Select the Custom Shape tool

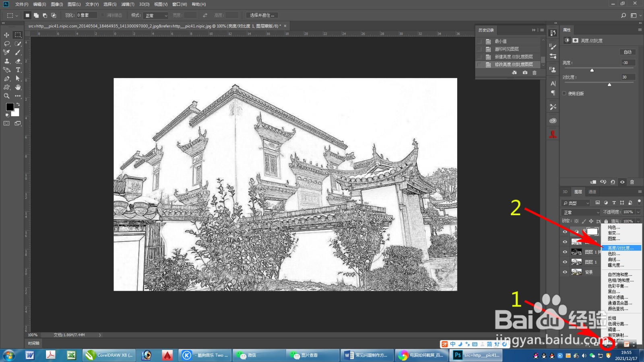click(x=7, y=87)
